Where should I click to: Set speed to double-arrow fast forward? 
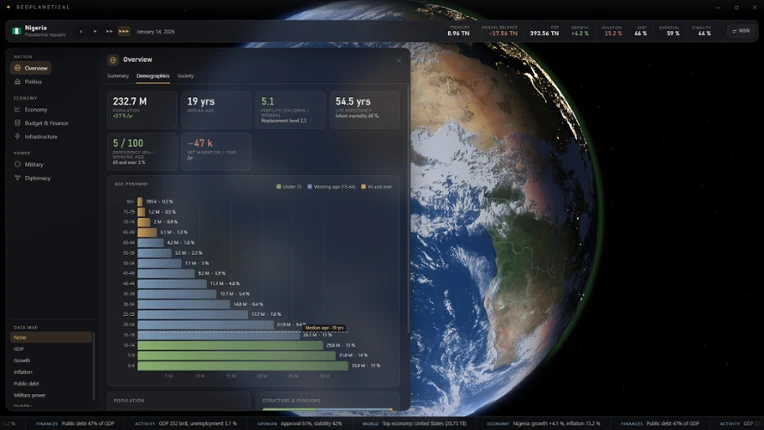(109, 32)
